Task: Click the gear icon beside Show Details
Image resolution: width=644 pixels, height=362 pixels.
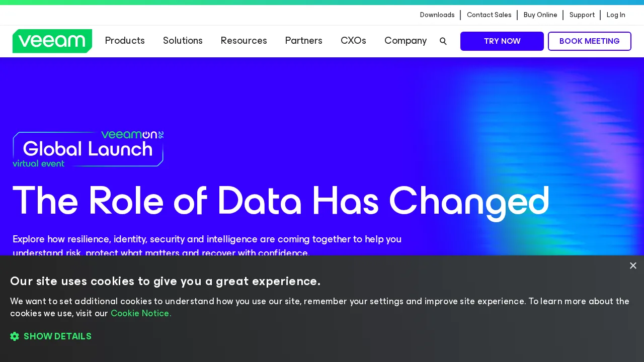Action: pos(15,336)
